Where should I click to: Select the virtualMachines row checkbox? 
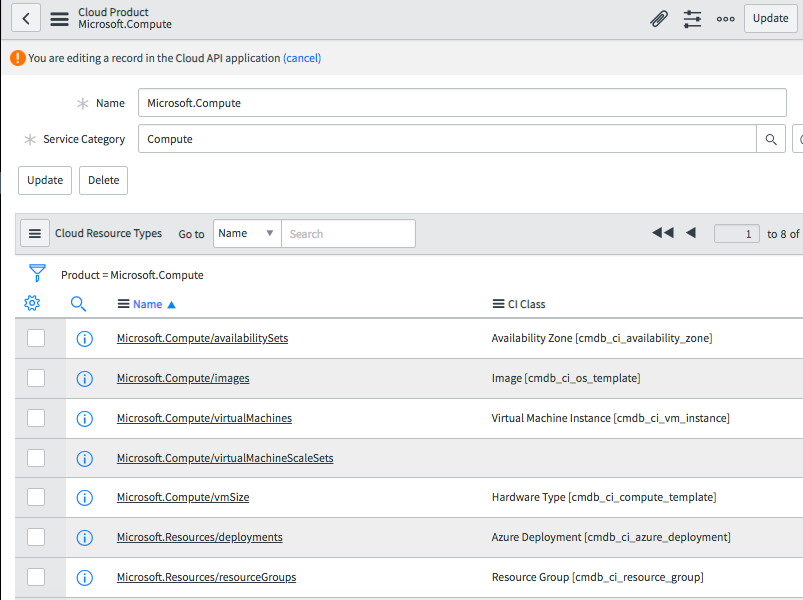pos(36,418)
